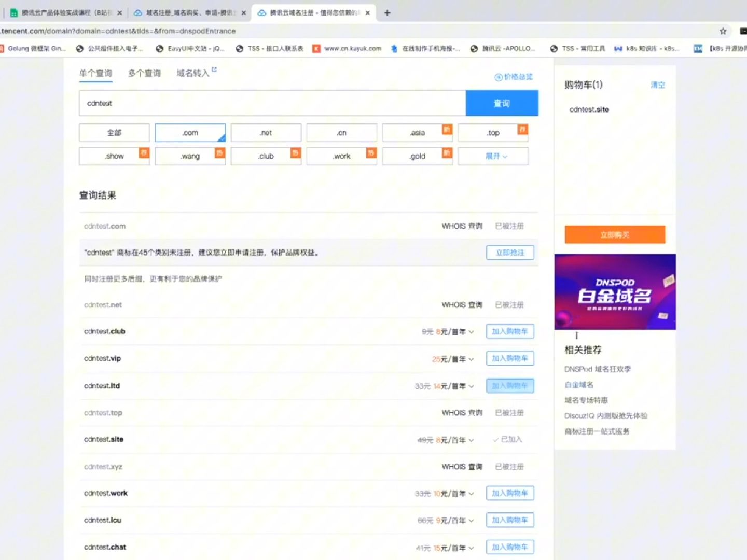Open WHOIS 查询 for cdntest.net

click(x=462, y=305)
